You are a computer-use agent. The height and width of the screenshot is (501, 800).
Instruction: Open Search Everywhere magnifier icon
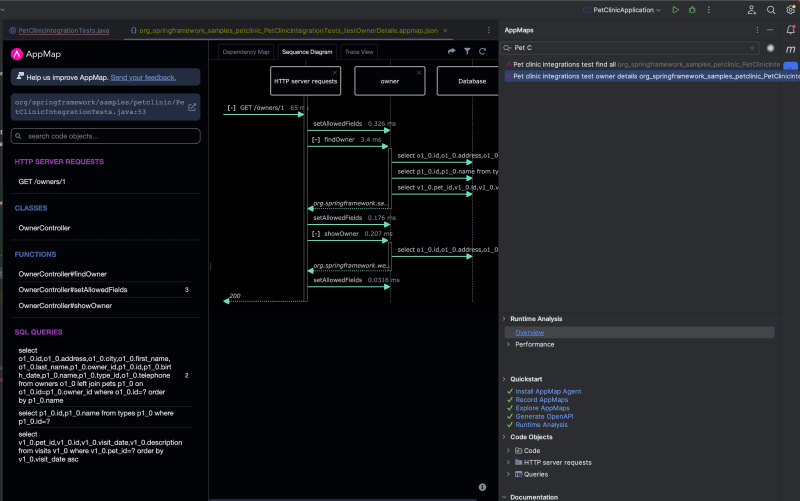click(771, 10)
